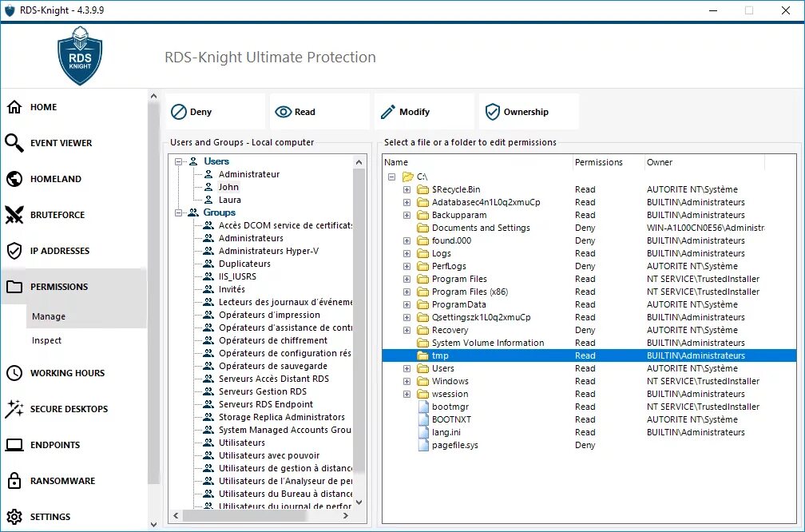Click the Bruteforce crossed swords icon
This screenshot has width=805, height=532.
point(14,215)
